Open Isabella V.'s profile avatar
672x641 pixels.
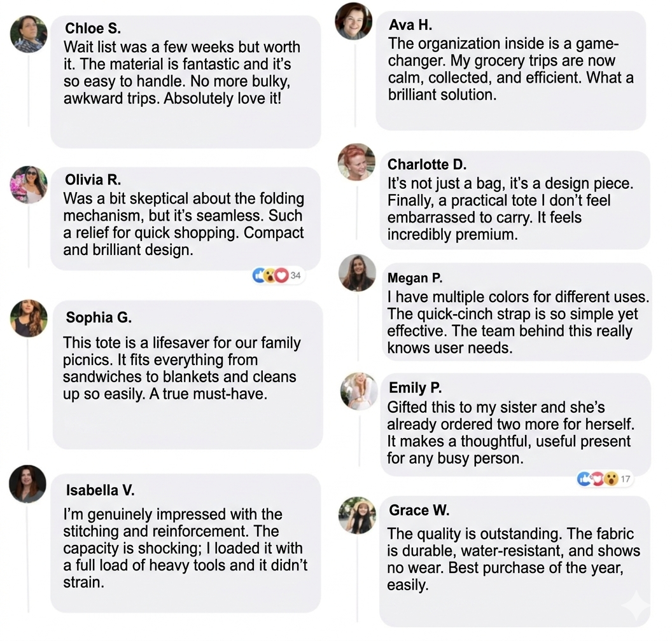pyautogui.click(x=28, y=484)
